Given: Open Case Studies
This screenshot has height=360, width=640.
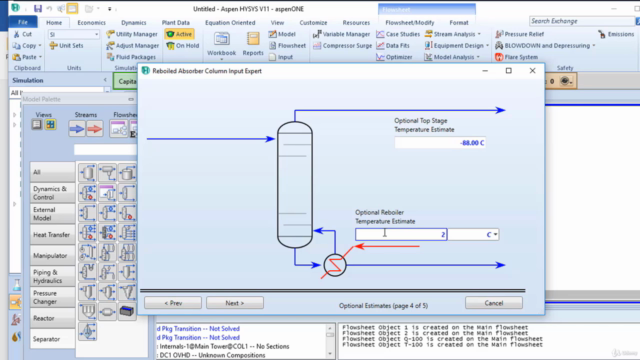Looking at the screenshot, I should [x=398, y=34].
